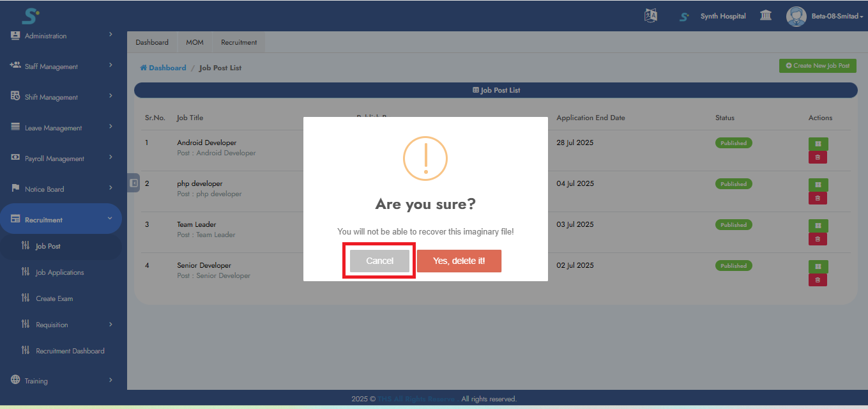The width and height of the screenshot is (868, 409).
Task: Click the S logo at top left
Action: 30,15
